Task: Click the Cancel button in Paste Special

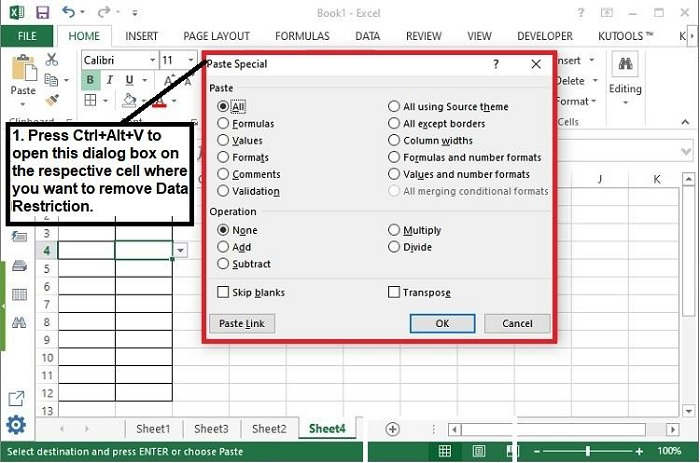Action: (517, 323)
